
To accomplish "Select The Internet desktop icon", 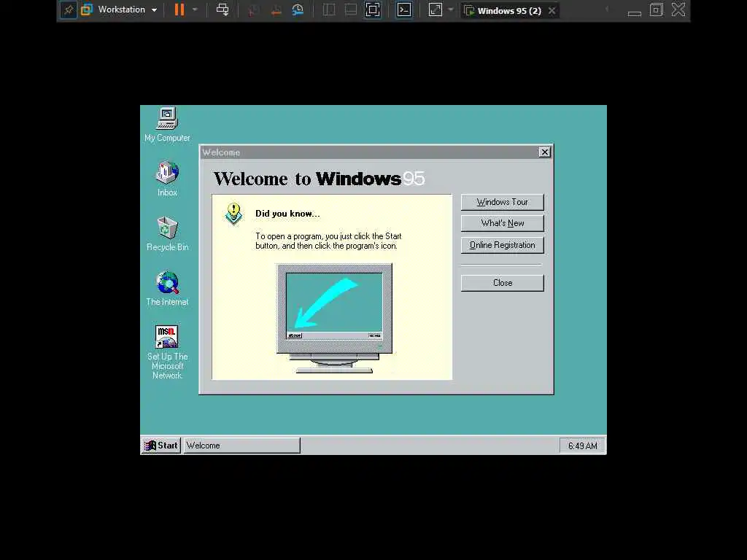I will pyautogui.click(x=167, y=289).
